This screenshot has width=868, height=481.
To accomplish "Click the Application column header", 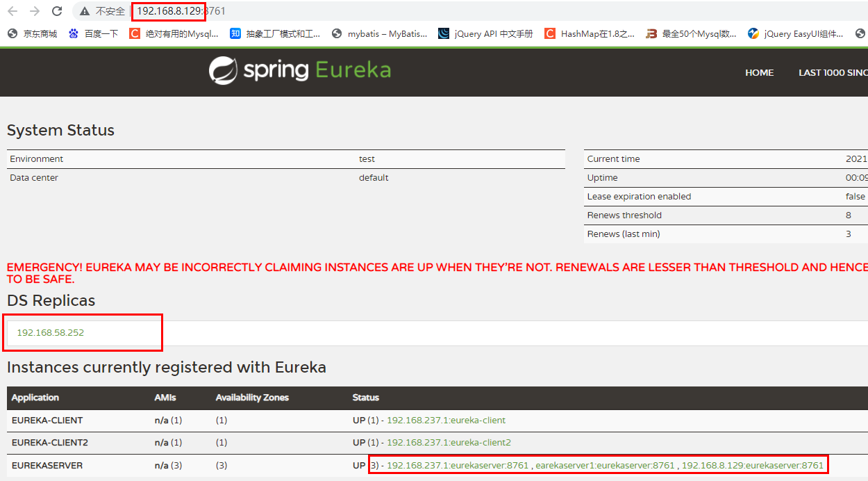I will tap(35, 398).
